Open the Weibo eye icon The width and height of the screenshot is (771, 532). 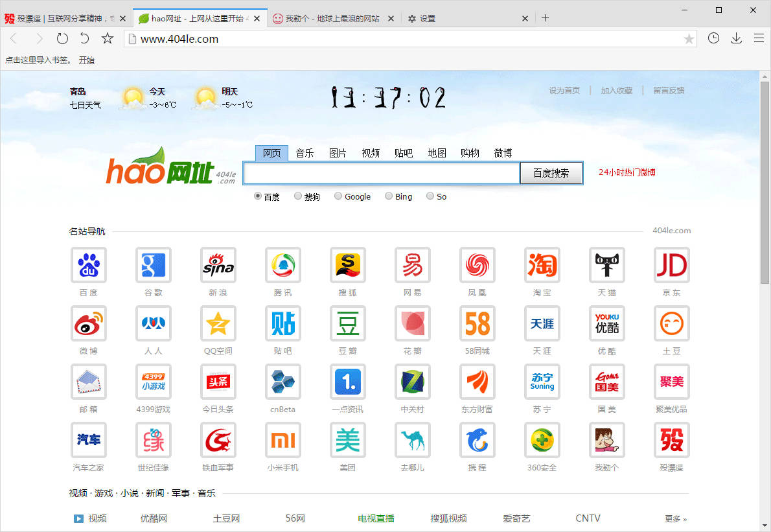point(89,323)
